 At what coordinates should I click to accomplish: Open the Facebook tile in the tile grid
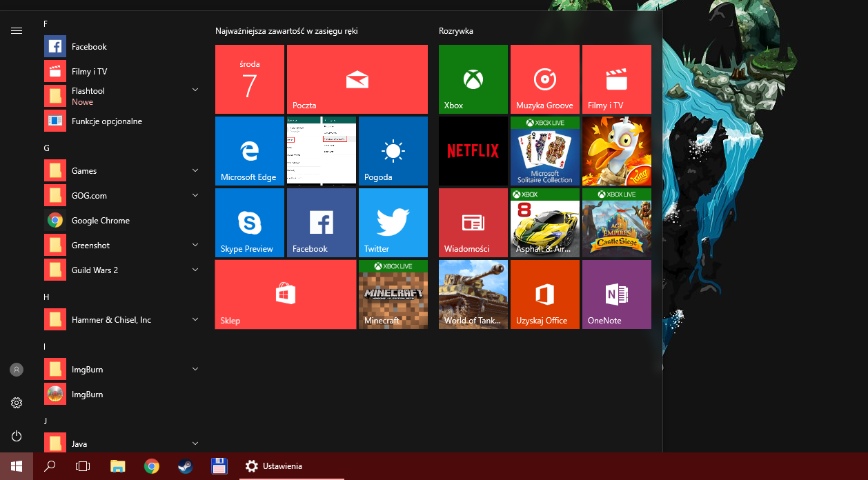tap(322, 223)
